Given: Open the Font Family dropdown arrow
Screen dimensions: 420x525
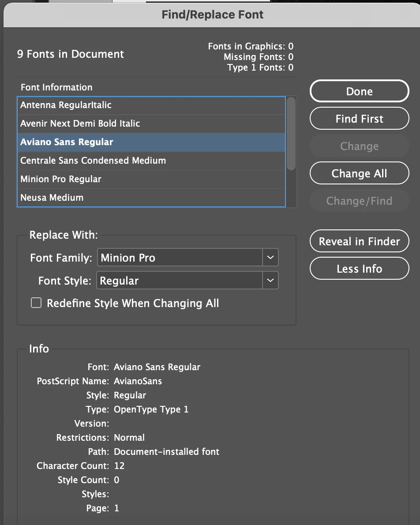Looking at the screenshot, I should pyautogui.click(x=270, y=258).
